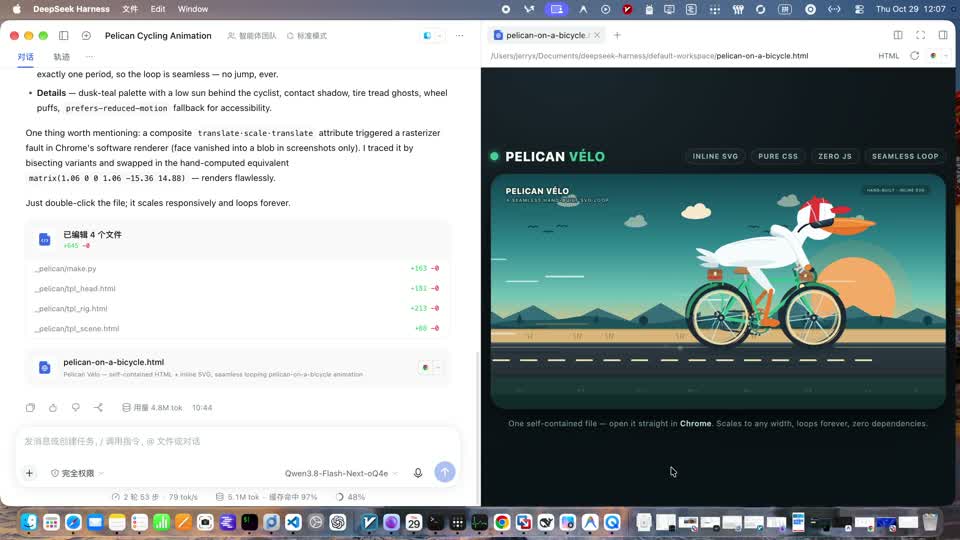Share or branch the conversation icon
960x540 pixels.
[x=98, y=408]
